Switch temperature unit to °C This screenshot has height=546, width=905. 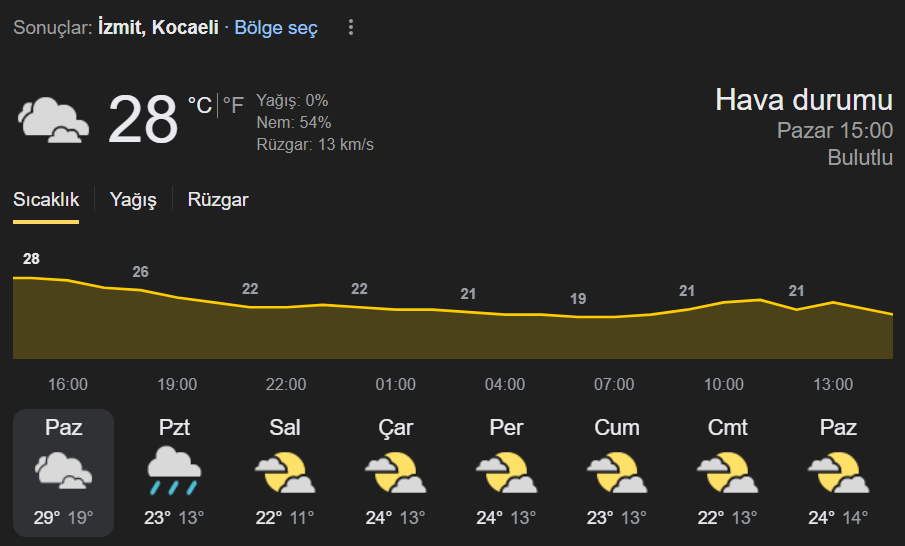200,105
